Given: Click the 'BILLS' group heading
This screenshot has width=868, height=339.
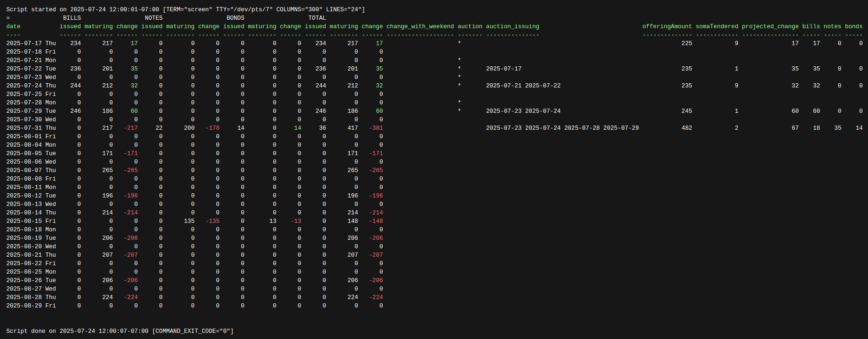Looking at the screenshot, I should point(72,18).
